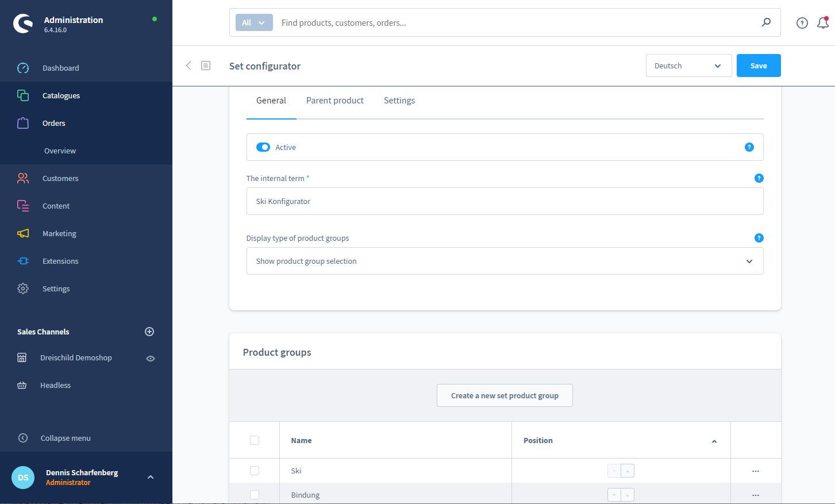Click the Bindung product group name
Viewport: 835px width, 504px height.
pyautogui.click(x=305, y=495)
